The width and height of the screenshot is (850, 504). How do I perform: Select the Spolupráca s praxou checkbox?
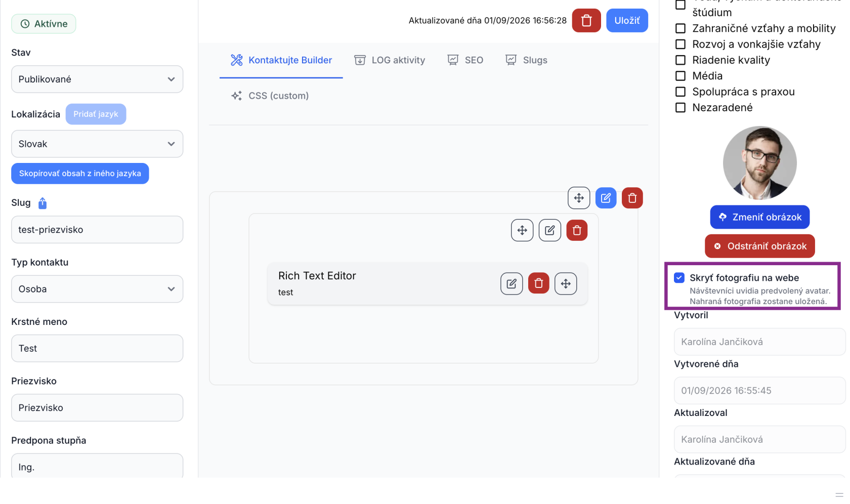pyautogui.click(x=681, y=92)
